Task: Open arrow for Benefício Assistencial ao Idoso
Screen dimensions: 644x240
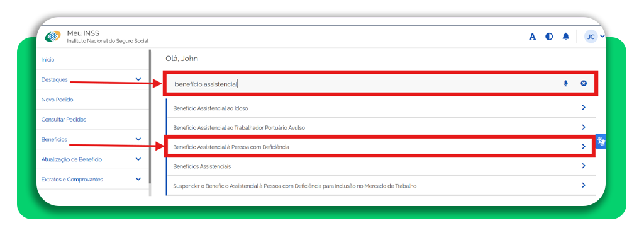Action: click(x=584, y=108)
